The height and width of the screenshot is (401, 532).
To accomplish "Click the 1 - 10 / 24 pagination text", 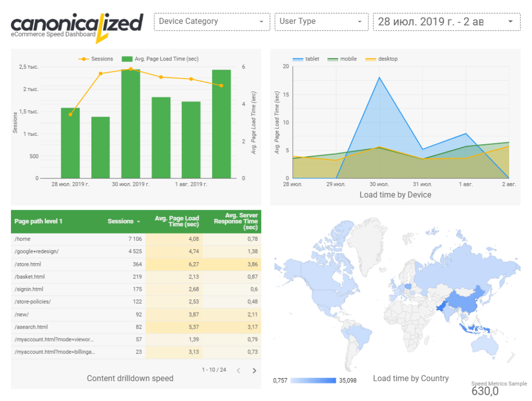I will 214,370.
